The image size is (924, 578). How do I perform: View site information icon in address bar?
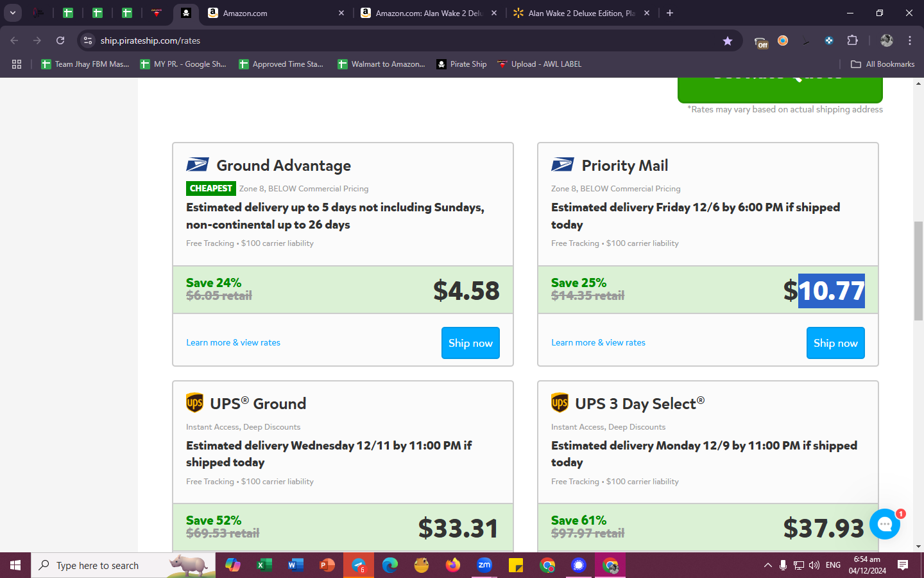pos(88,40)
